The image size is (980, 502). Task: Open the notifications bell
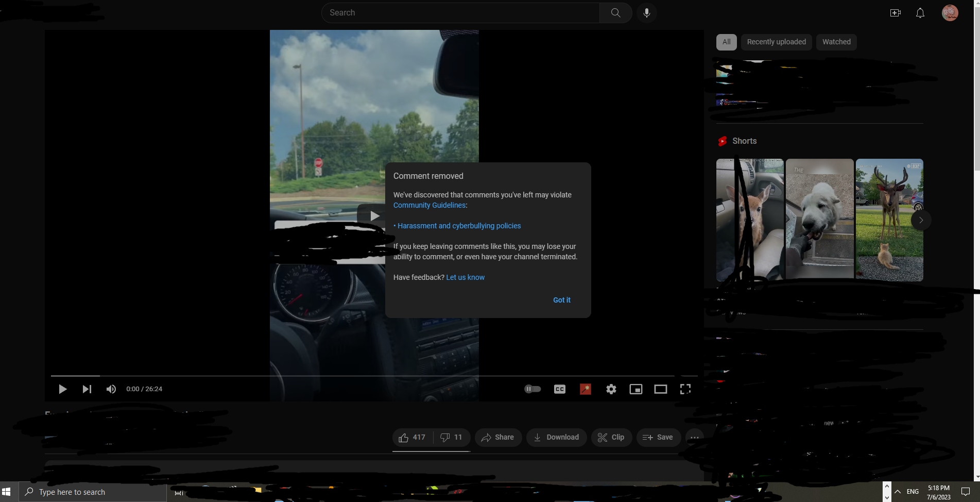tap(920, 13)
